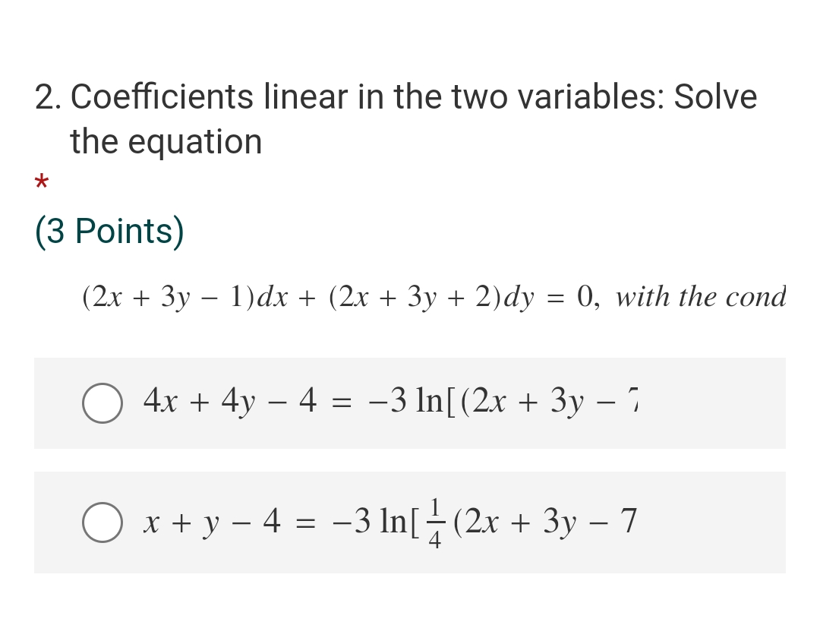Select the second answer radio button
The image size is (820, 644).
click(x=101, y=522)
